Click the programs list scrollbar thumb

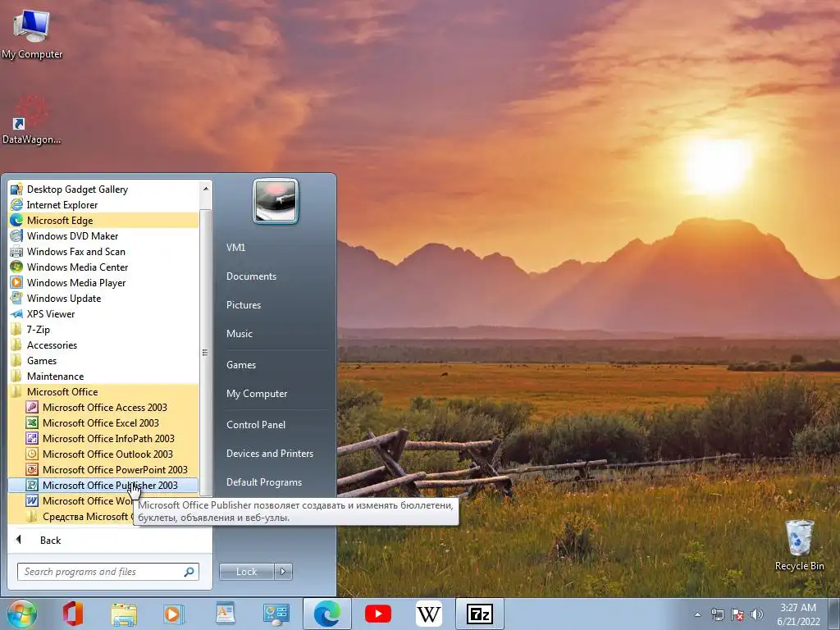(206, 353)
